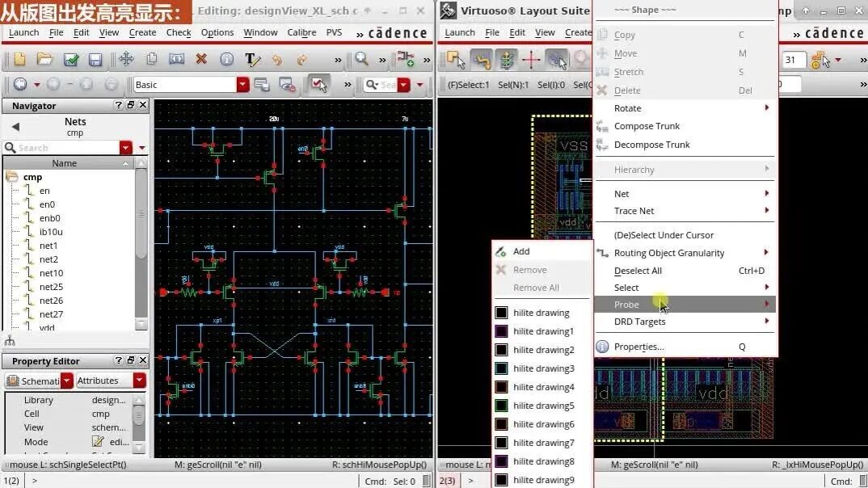The image size is (868, 488).
Task: Sort by the Name column header
Action: click(68, 163)
